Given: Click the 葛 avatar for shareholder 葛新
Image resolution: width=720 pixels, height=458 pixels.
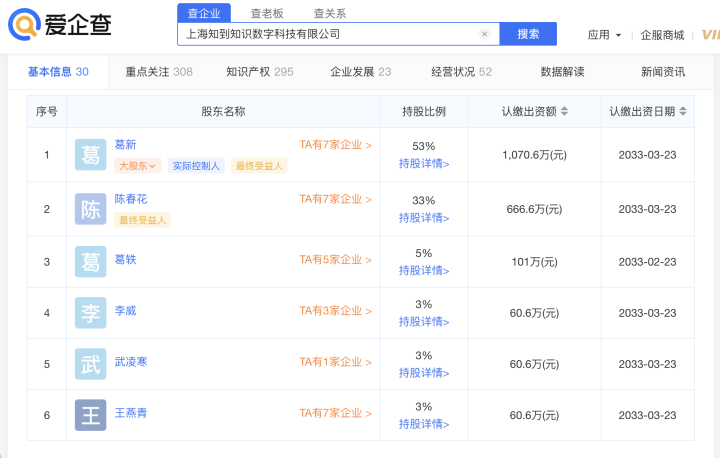Looking at the screenshot, I should (x=90, y=155).
